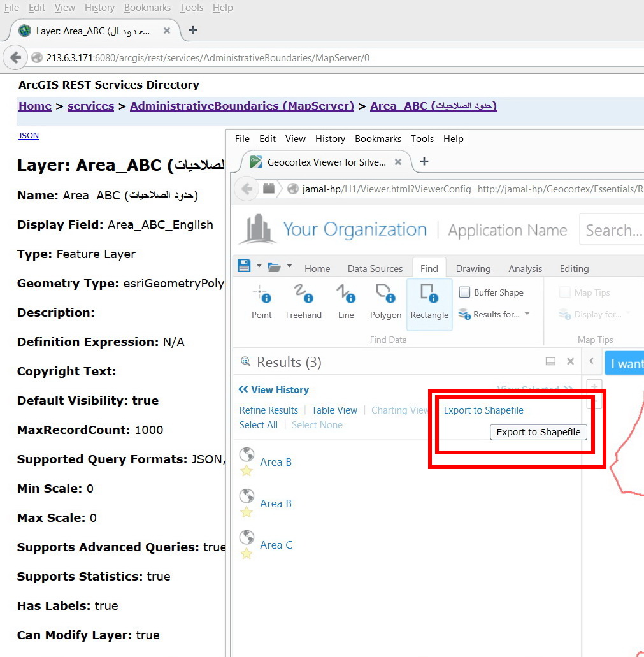Click the blue save project icon
The height and width of the screenshot is (657, 644).
(244, 266)
